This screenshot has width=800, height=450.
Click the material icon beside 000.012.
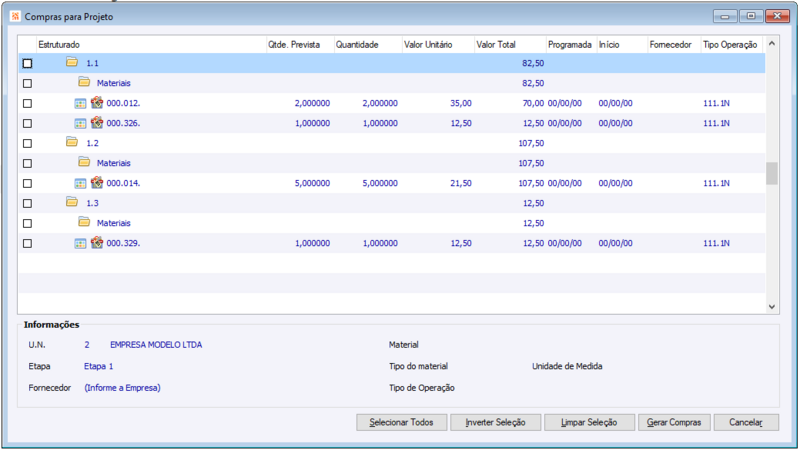point(97,103)
